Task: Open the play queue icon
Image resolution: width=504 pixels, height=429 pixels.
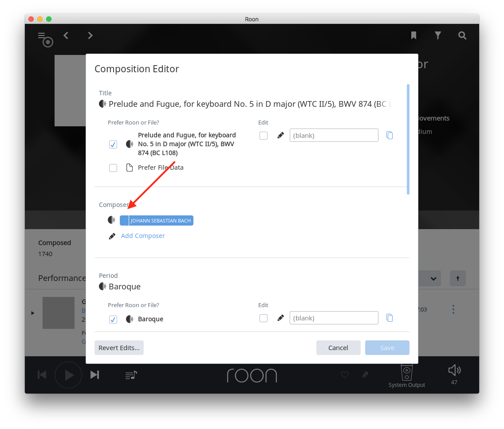Action: point(131,375)
